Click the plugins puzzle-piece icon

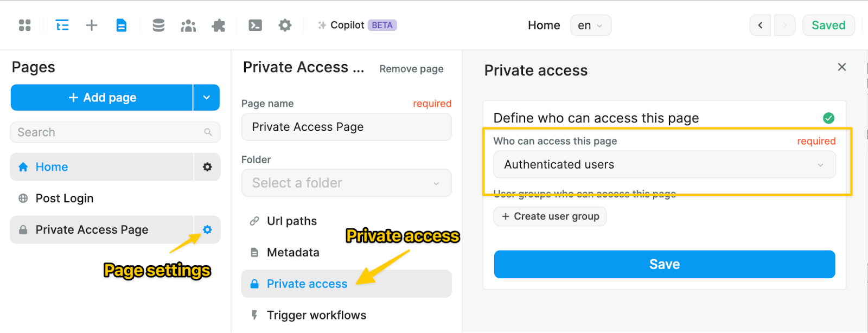(218, 25)
